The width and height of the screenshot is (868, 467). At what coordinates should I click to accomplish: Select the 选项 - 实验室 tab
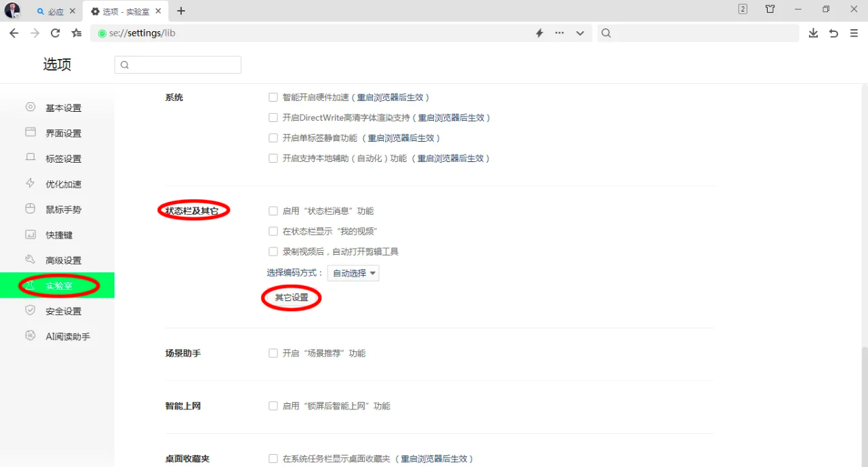pyautogui.click(x=126, y=12)
